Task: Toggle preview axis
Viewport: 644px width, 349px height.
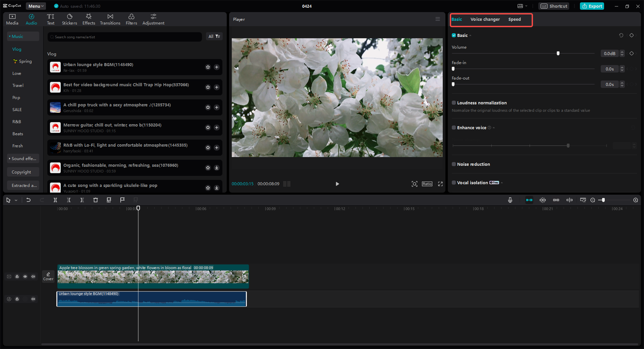Action: point(570,200)
